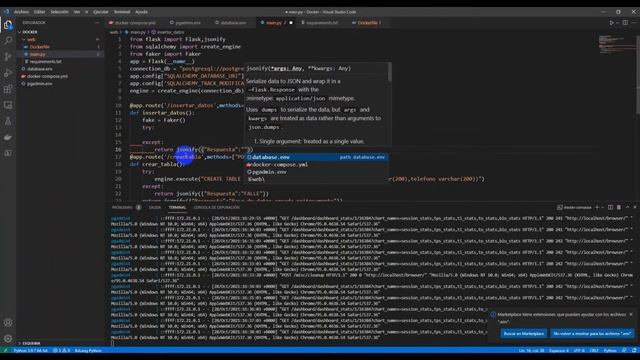
Task: Click the insertar_datos breadcrumb symbol
Action: coord(168,32)
